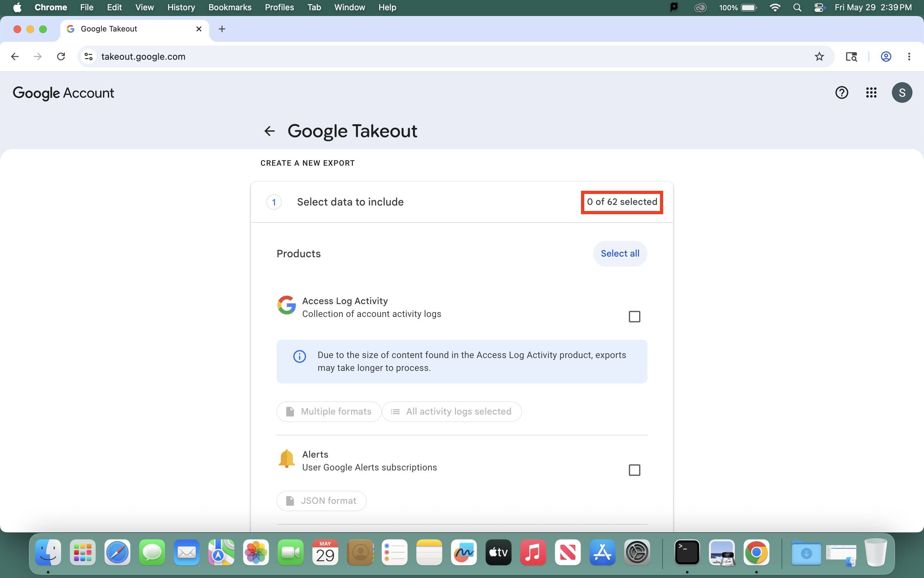This screenshot has height=578, width=924.
Task: Open Music from the Dock
Action: [x=533, y=552]
